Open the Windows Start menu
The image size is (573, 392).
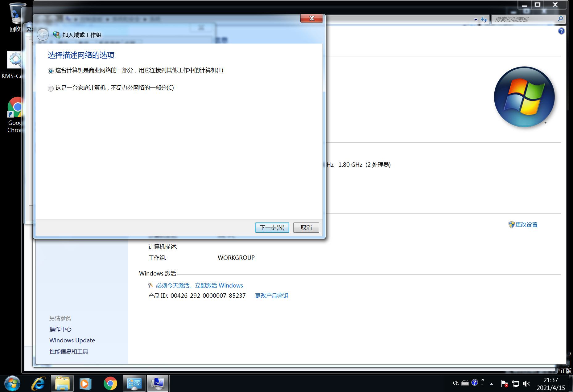click(12, 383)
